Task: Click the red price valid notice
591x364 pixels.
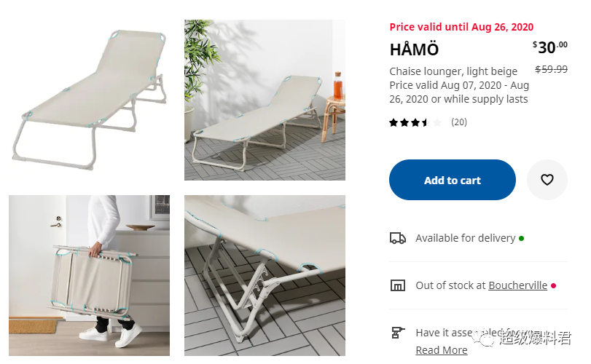Action: (x=461, y=27)
